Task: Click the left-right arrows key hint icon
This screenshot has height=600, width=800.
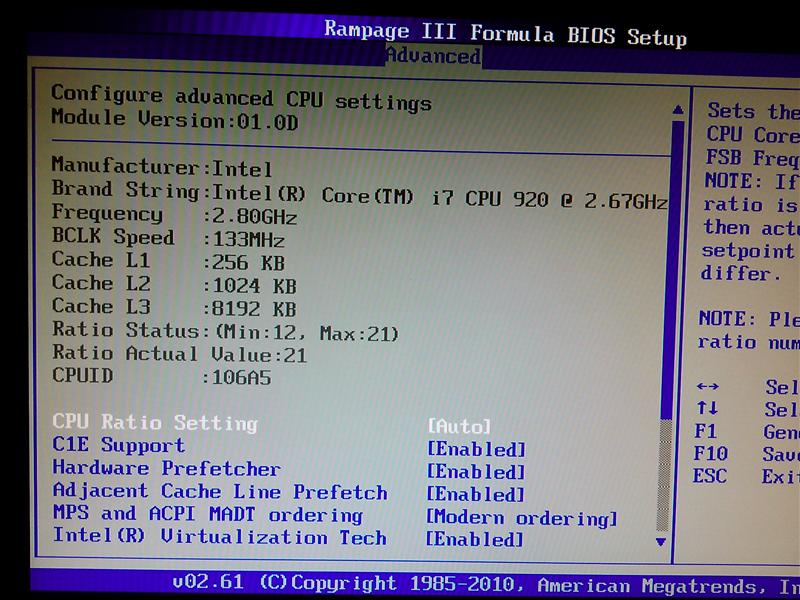Action: pyautogui.click(x=706, y=386)
